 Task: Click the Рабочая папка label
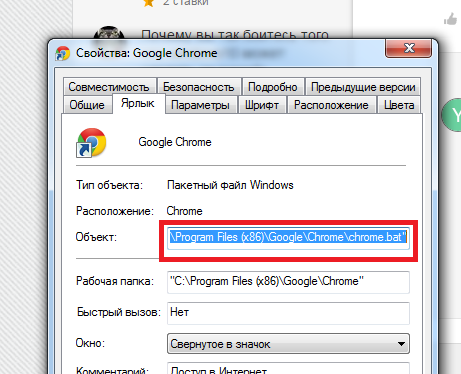(115, 281)
